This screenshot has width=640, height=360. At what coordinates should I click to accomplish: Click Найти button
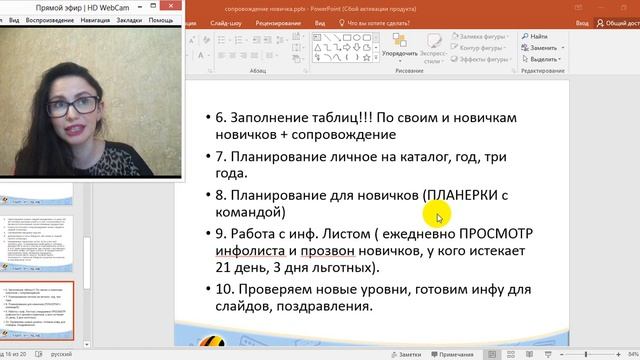[535, 36]
